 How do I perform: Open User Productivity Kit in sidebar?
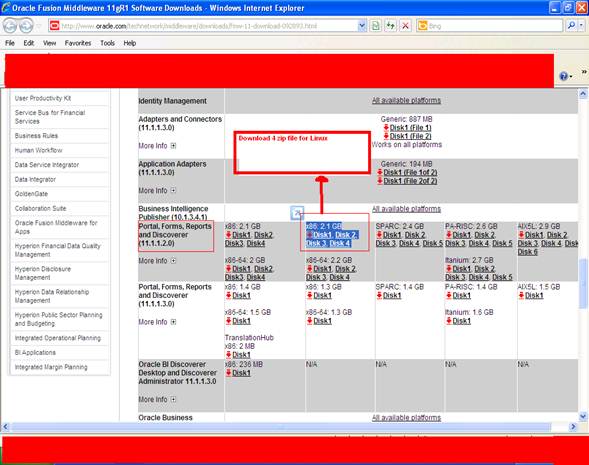[43, 98]
